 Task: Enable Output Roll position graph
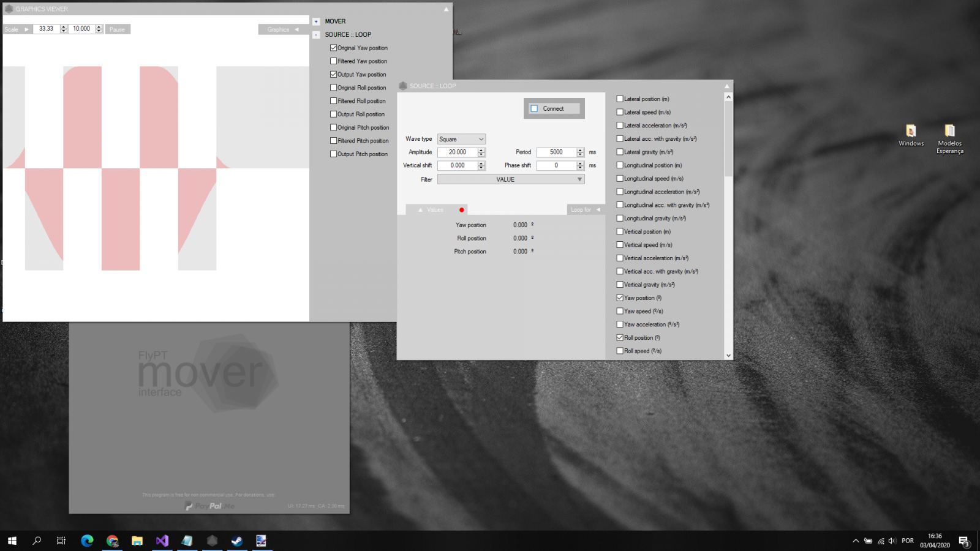tap(334, 114)
